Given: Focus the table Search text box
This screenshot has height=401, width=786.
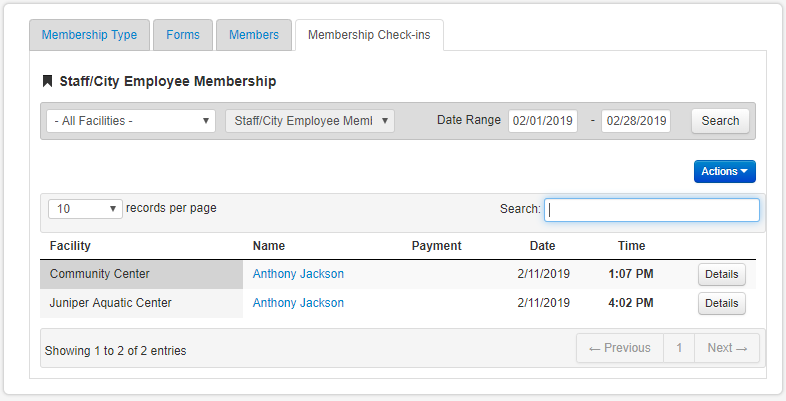Looking at the screenshot, I should 651,210.
